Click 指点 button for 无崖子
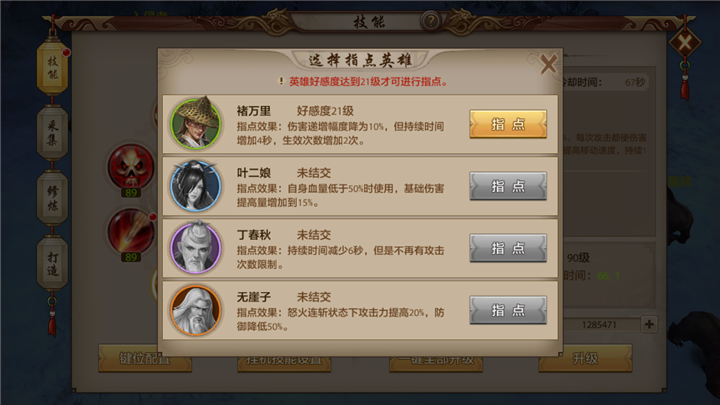 coord(508,310)
